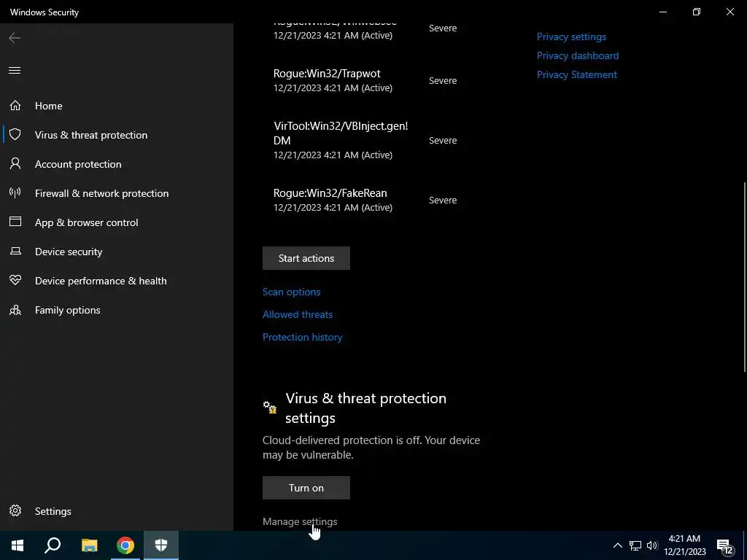
Task: Open the notification center icon
Action: [x=726, y=546]
